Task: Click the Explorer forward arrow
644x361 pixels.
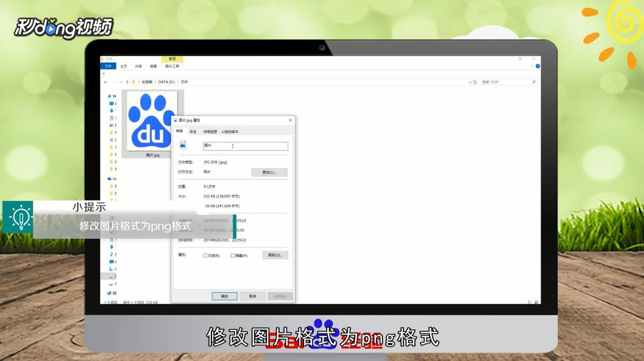Action: pyautogui.click(x=114, y=82)
